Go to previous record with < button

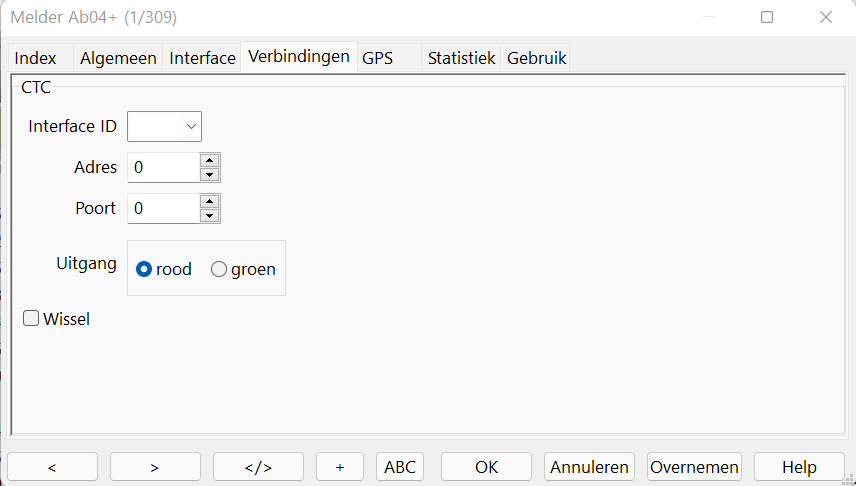click(x=52, y=467)
